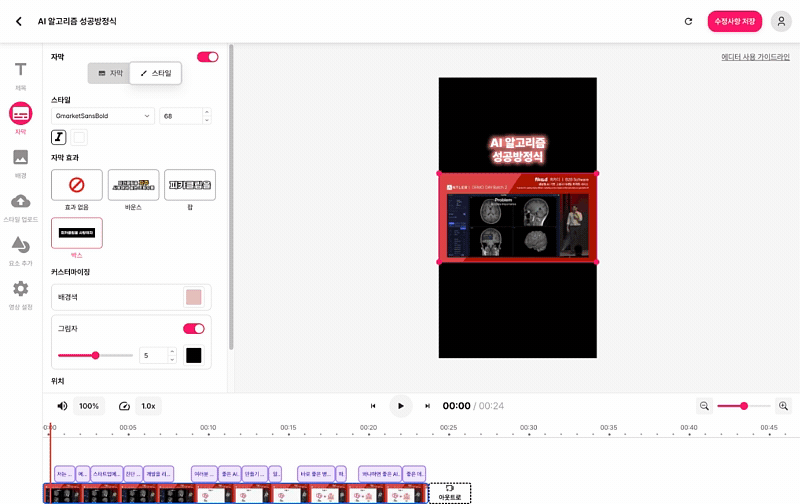800x504 pixels.
Task: Add an 아웃트로 outro clip
Action: pyautogui.click(x=449, y=493)
